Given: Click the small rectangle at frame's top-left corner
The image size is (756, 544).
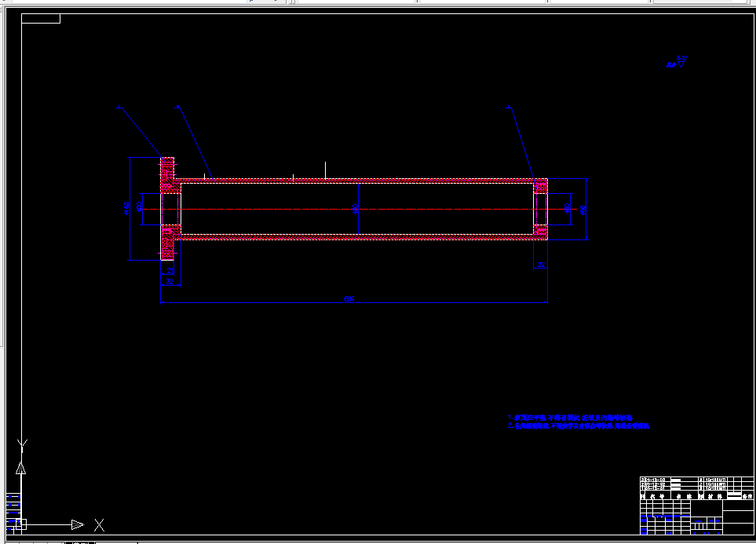Looking at the screenshot, I should click(41, 18).
